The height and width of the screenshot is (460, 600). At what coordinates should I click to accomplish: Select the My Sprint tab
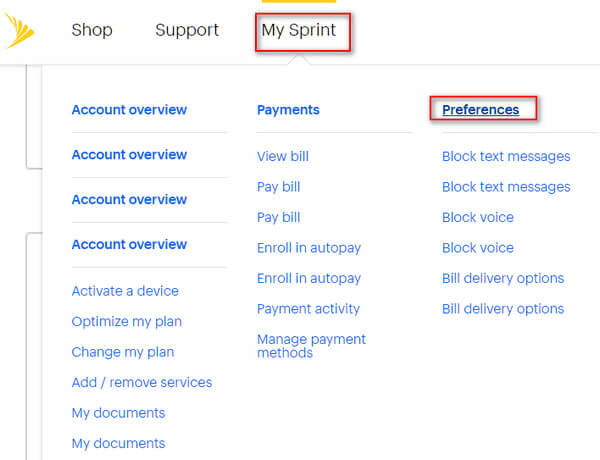click(299, 30)
